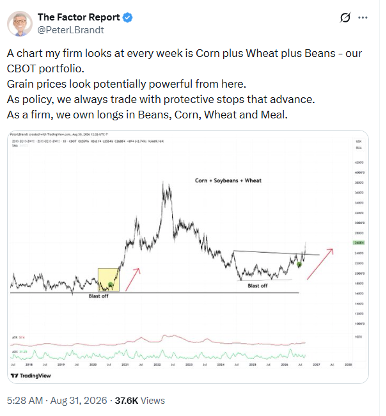Viewport: 386px width, 416px height.
Task: Click the large red arrow at the chart's right
Action: [x=320, y=264]
